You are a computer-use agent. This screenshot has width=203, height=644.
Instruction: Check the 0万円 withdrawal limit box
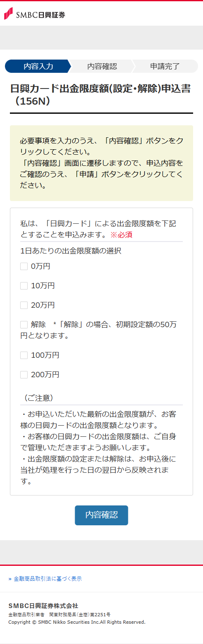24,266
